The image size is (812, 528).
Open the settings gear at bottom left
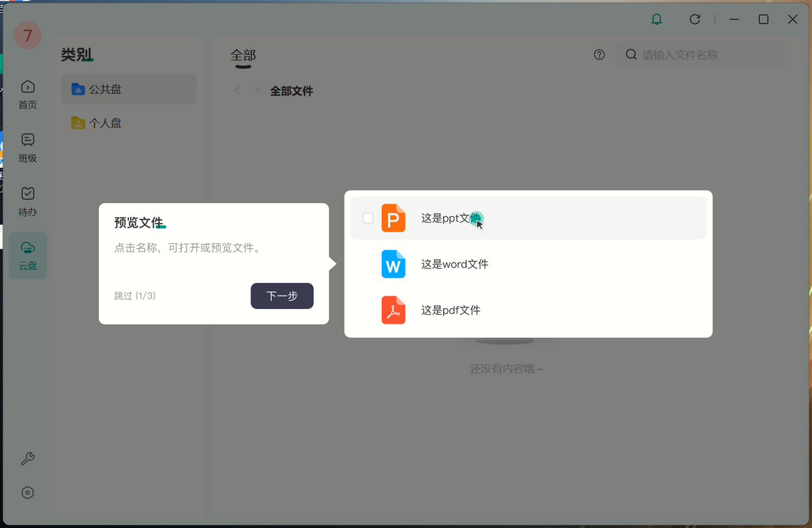point(27,492)
